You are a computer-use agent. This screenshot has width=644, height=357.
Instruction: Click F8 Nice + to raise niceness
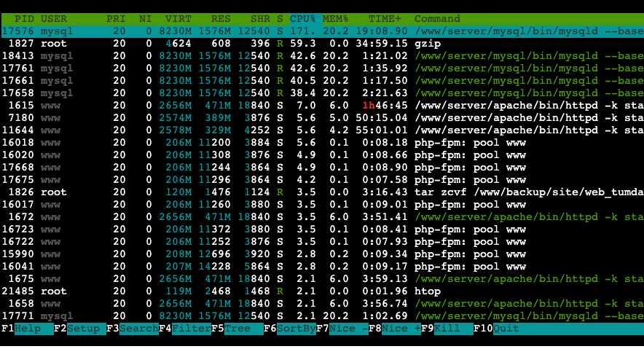click(395, 329)
